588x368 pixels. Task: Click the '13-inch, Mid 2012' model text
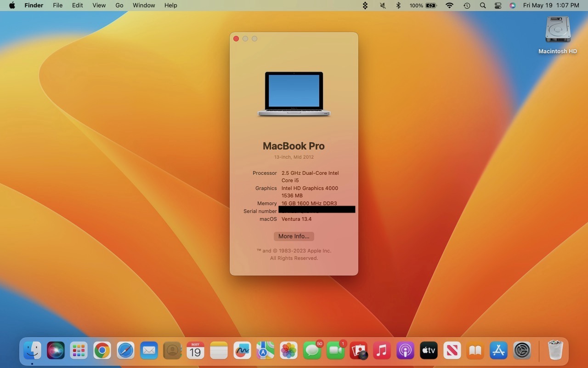click(x=294, y=157)
